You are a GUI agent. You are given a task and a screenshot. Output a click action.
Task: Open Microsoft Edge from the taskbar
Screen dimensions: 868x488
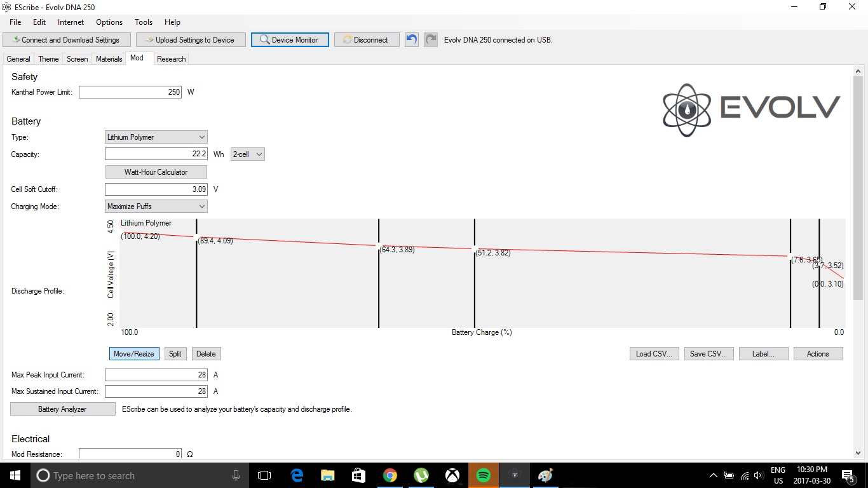pyautogui.click(x=297, y=475)
